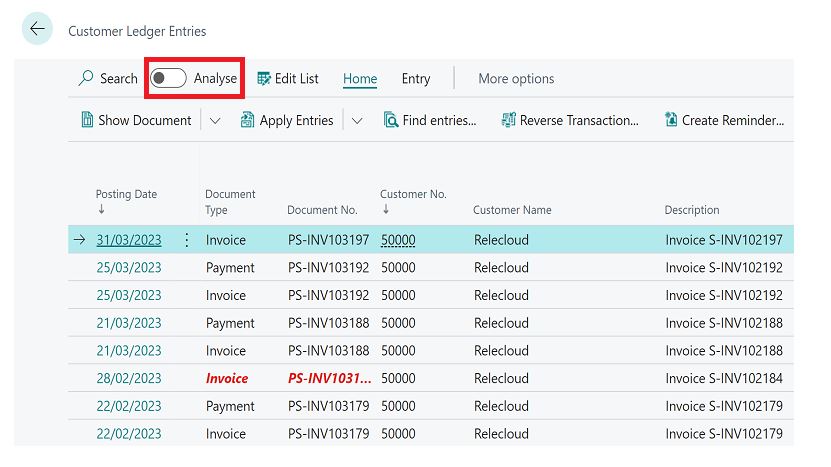Open the row options three-dot menu
Screen dimensions: 831x467
pyautogui.click(x=186, y=240)
